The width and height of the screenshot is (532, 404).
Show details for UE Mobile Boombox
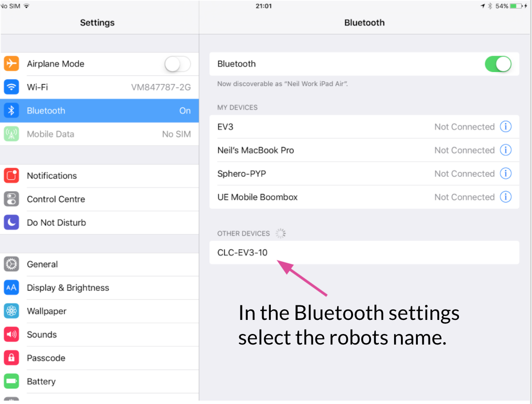click(505, 197)
